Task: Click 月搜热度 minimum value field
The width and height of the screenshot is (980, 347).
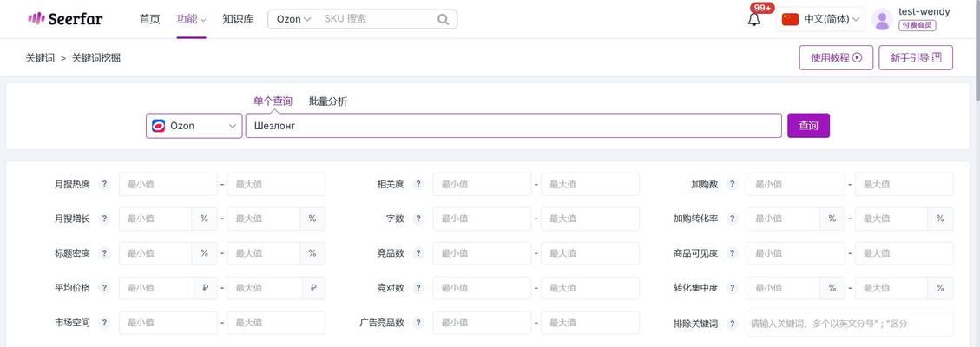Action: [168, 184]
